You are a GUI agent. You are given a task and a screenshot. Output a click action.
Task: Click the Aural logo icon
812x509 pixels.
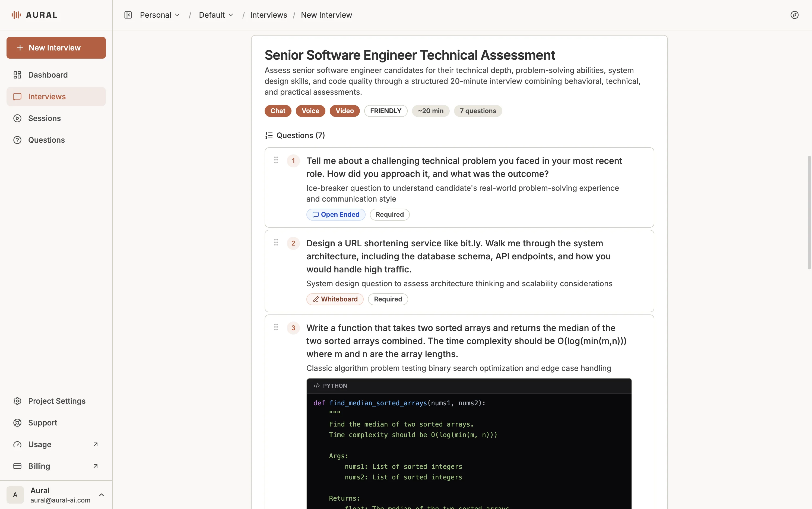(x=16, y=15)
